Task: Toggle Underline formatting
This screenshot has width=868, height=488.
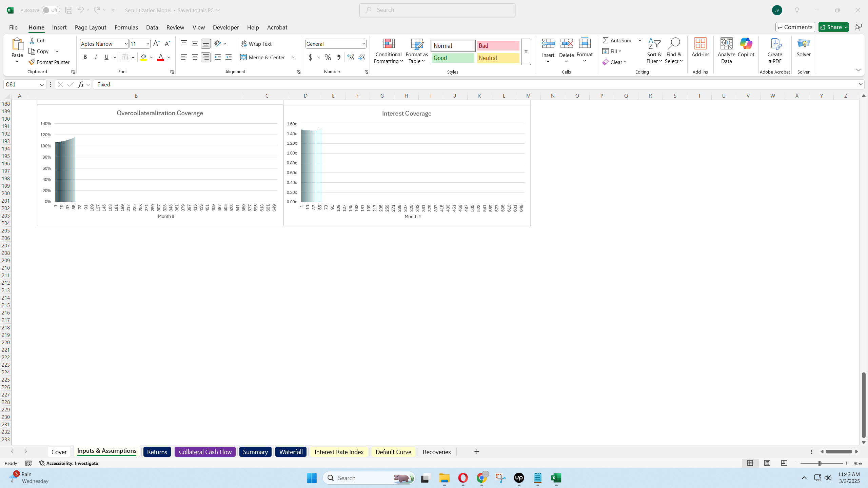Action: 107,57
